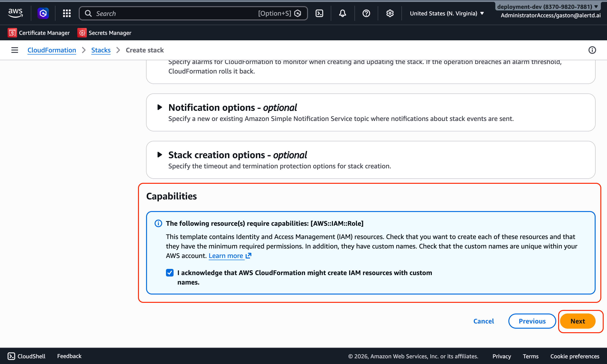The width and height of the screenshot is (607, 364).
Task: Click the Certificate Manager favorite icon
Action: point(12,33)
